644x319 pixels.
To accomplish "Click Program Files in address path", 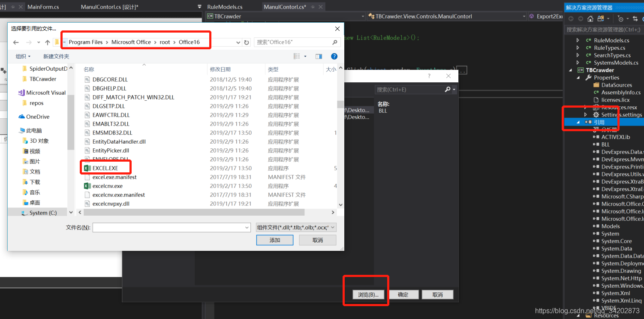I will tap(86, 42).
